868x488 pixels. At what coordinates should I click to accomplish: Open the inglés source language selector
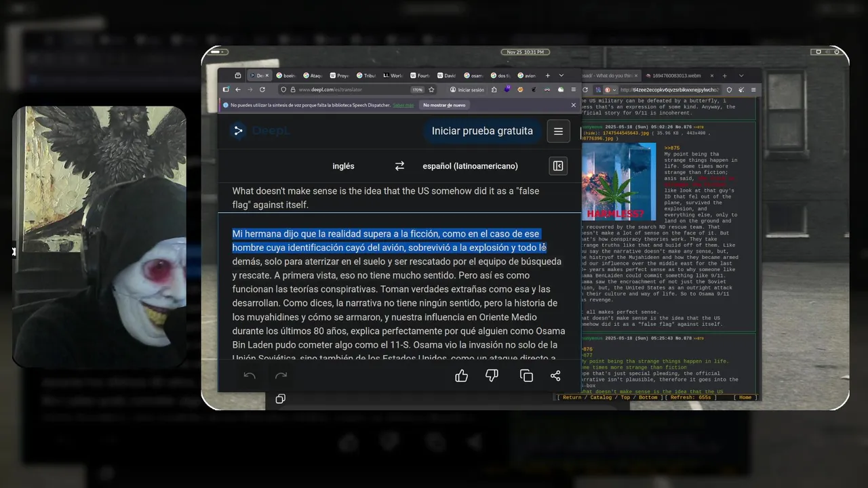[x=343, y=166]
